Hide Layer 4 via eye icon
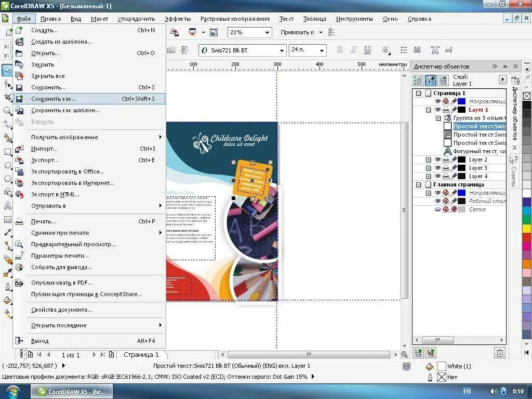The height and width of the screenshot is (399, 532). pyautogui.click(x=437, y=176)
